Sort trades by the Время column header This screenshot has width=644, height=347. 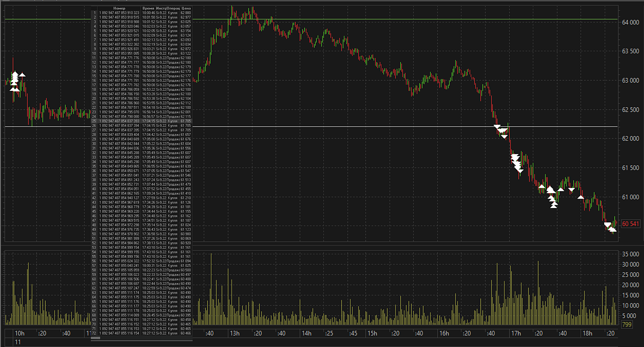point(148,8)
